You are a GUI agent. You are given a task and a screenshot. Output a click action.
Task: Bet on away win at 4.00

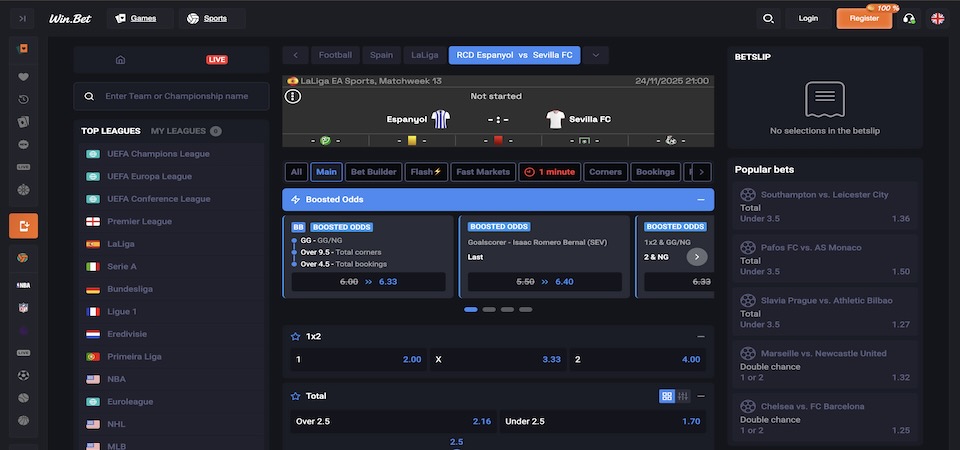point(637,359)
